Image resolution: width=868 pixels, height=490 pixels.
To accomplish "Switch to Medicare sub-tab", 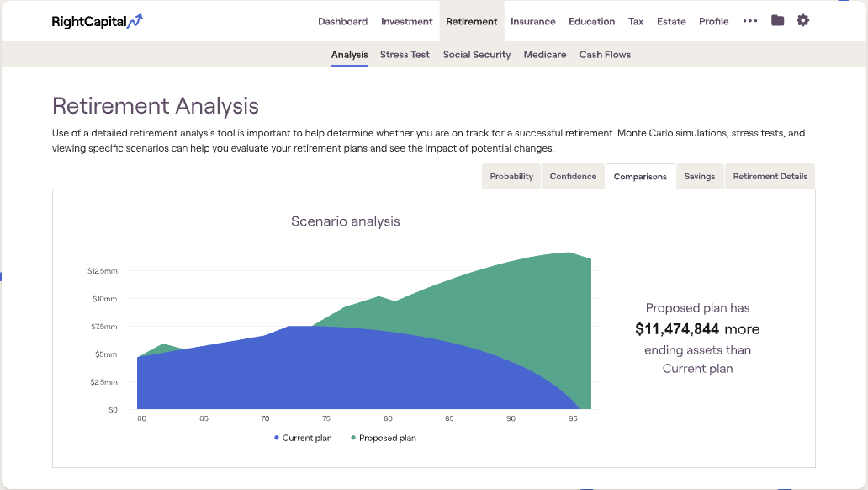I will [545, 55].
